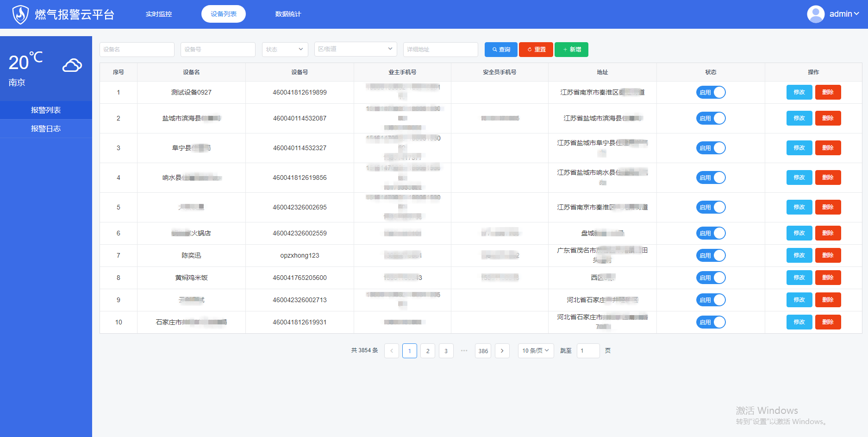868x437 pixels.
Task: Switch to 实时监控 tab
Action: pos(159,14)
